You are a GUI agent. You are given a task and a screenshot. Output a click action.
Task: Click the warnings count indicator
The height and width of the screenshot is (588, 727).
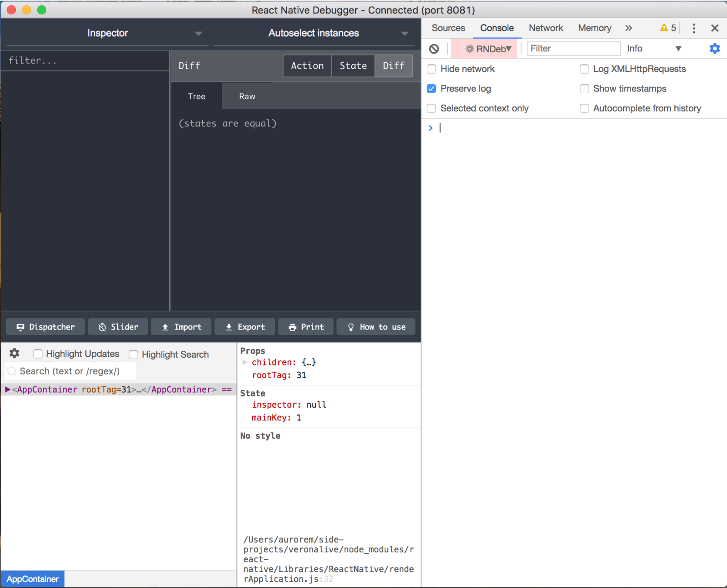tap(668, 28)
